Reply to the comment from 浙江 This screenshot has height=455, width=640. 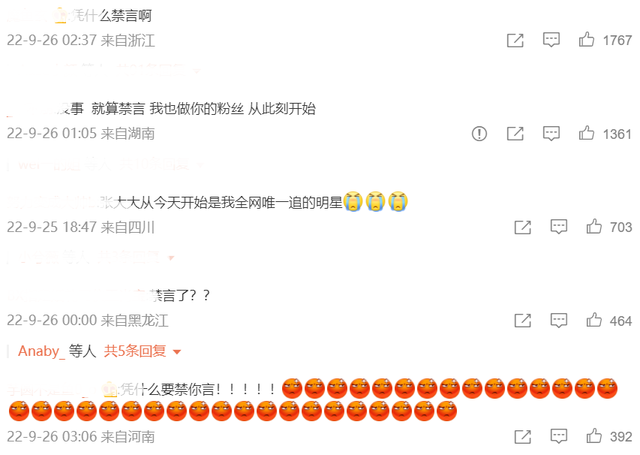[551, 40]
